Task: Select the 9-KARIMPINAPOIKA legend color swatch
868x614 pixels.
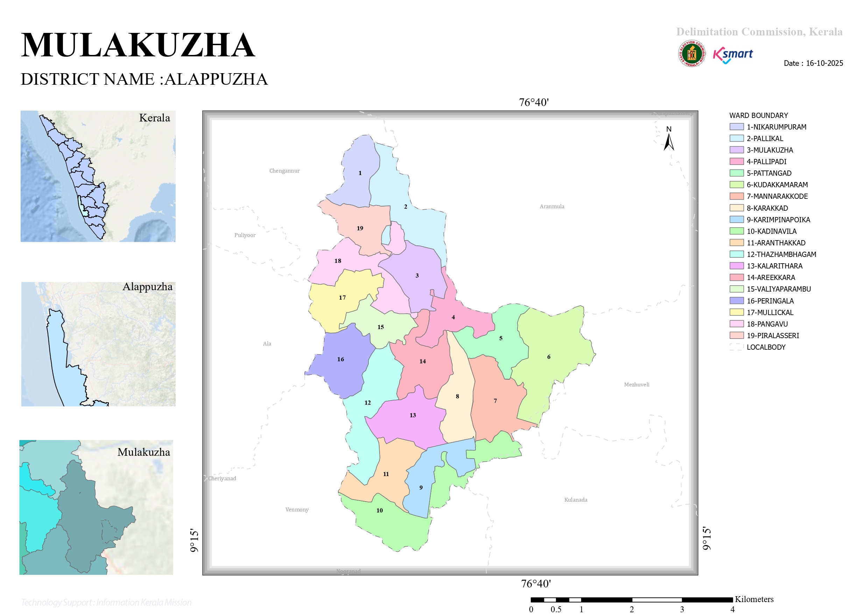Action: click(736, 219)
